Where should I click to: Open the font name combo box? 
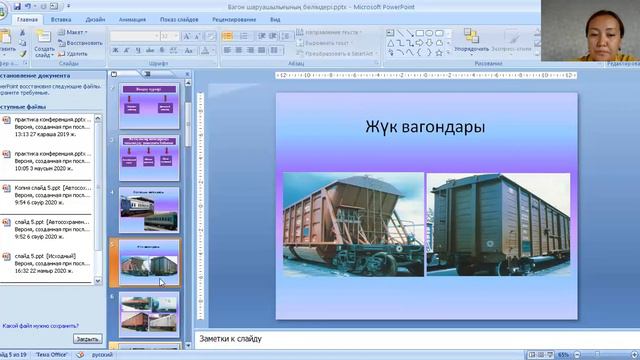pyautogui.click(x=134, y=36)
